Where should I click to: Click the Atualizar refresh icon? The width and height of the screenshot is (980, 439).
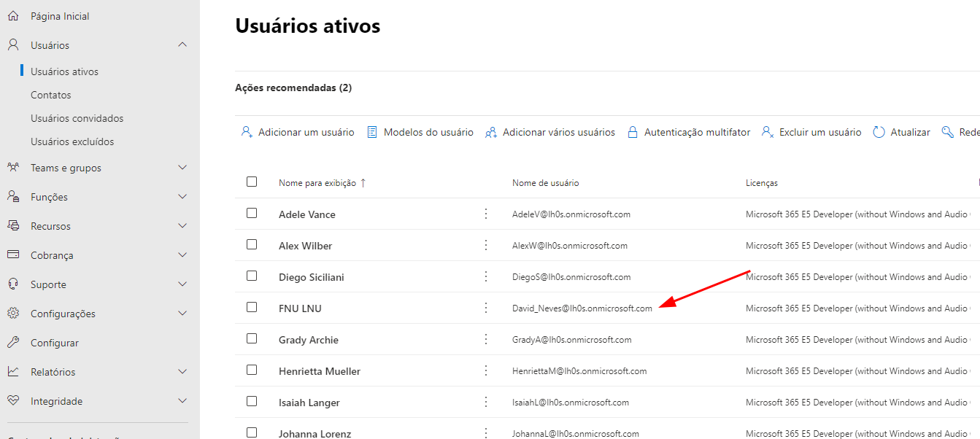pyautogui.click(x=879, y=132)
